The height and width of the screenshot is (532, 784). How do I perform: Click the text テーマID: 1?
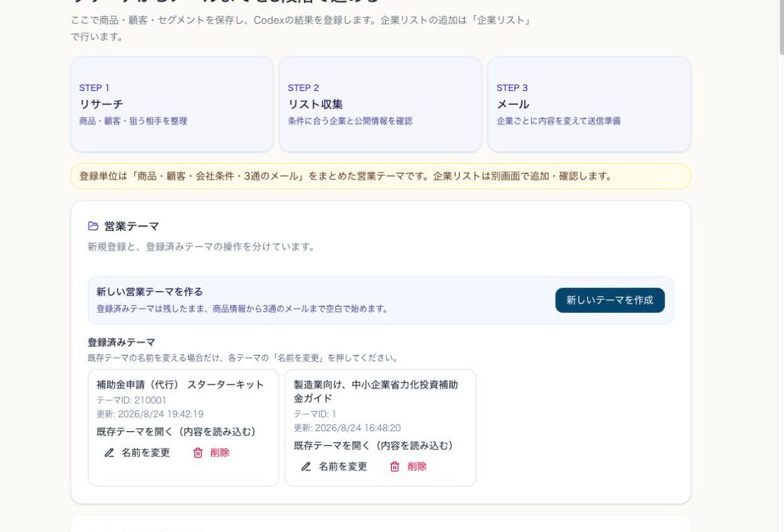point(314,414)
